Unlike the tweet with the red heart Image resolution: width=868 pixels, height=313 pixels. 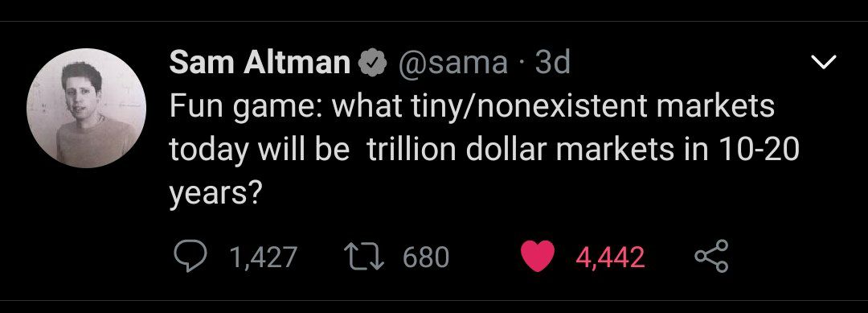pos(538,257)
